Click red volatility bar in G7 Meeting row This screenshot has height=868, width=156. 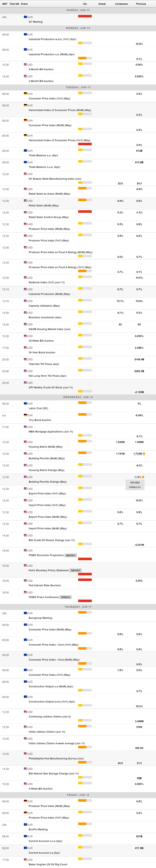coord(85,16)
